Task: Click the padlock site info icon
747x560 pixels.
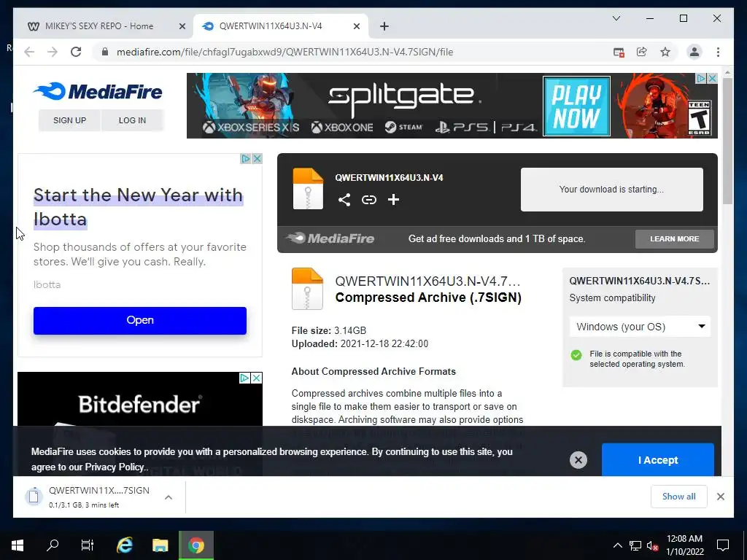Action: 105,52
